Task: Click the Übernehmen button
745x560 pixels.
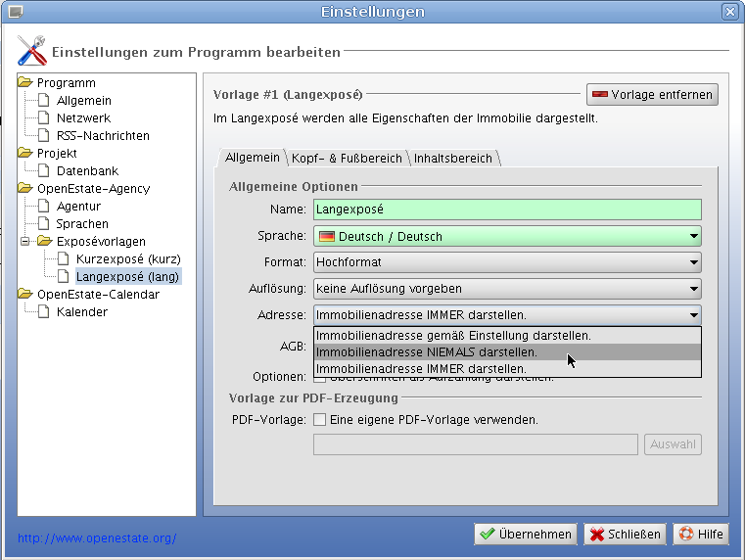Action: point(526,535)
